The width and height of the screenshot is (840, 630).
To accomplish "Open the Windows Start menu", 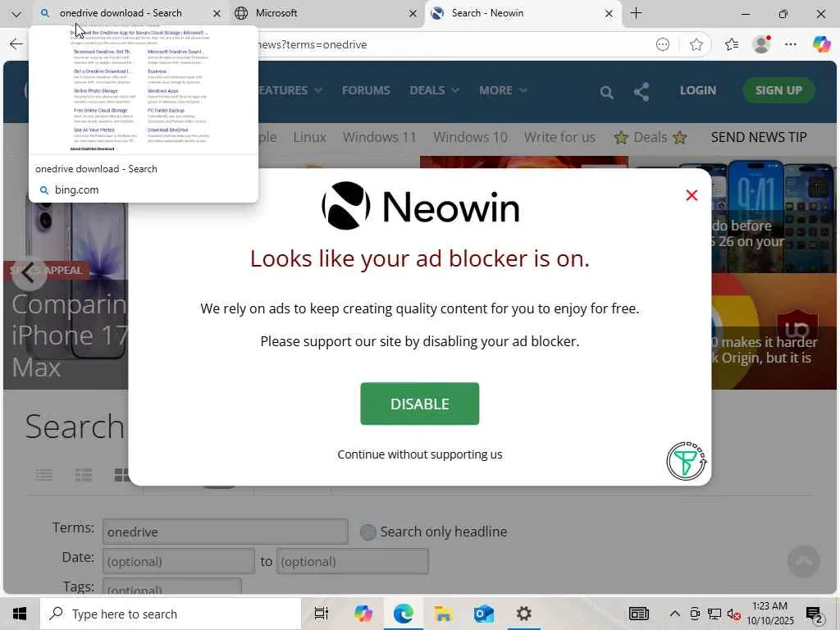I will 20,614.
